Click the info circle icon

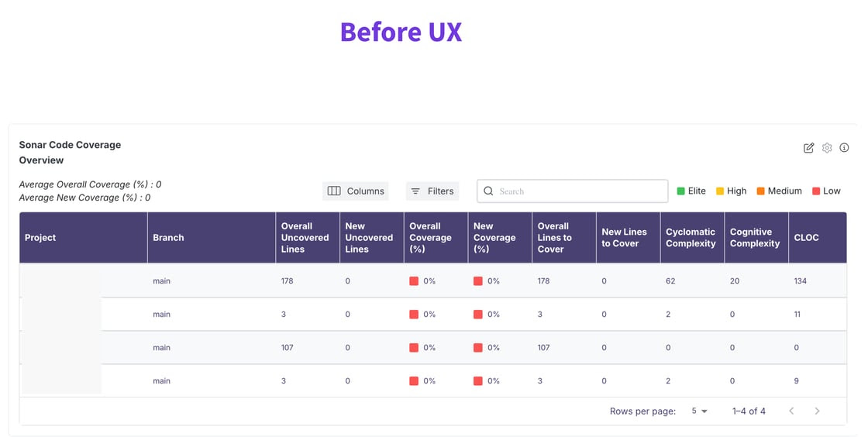(x=844, y=148)
